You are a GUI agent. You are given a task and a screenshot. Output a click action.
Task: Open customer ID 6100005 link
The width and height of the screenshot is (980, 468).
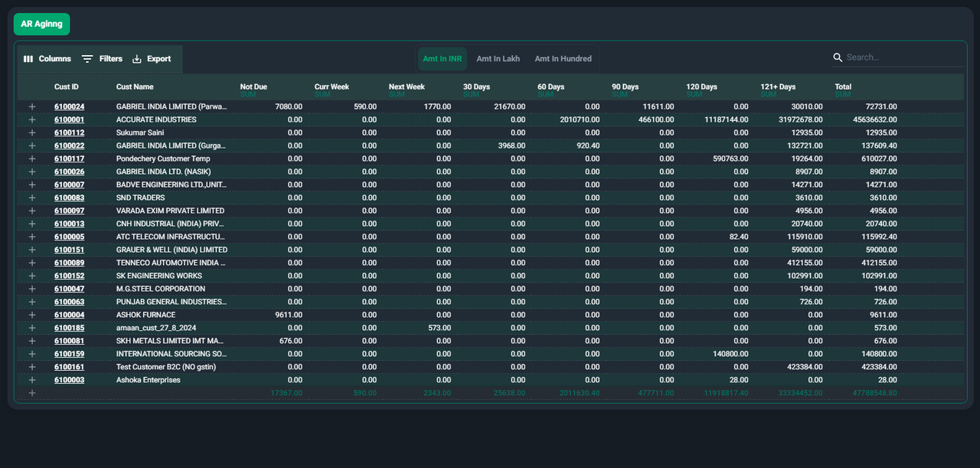coord(70,237)
